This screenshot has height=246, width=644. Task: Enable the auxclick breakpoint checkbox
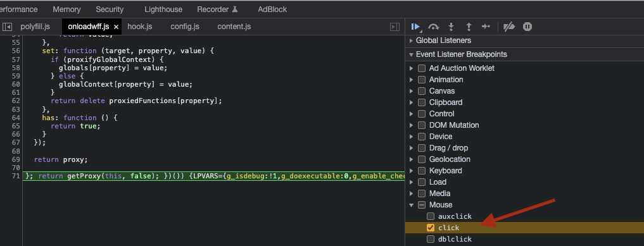[431, 216]
